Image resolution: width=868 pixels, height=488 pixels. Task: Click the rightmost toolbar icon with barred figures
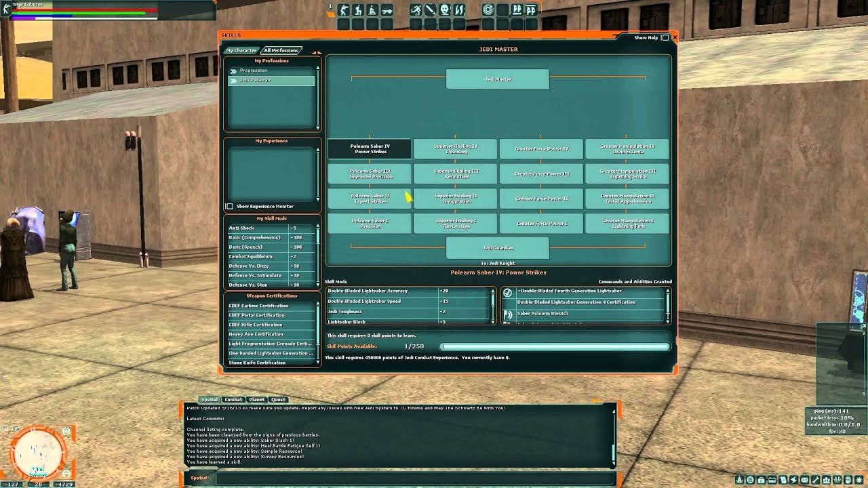[532, 10]
